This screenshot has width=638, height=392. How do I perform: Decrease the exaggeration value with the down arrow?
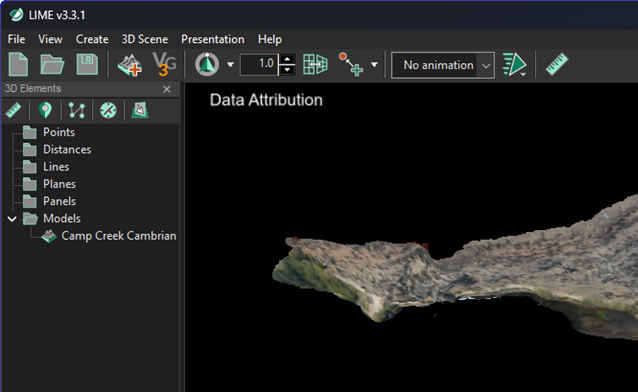pyautogui.click(x=287, y=70)
